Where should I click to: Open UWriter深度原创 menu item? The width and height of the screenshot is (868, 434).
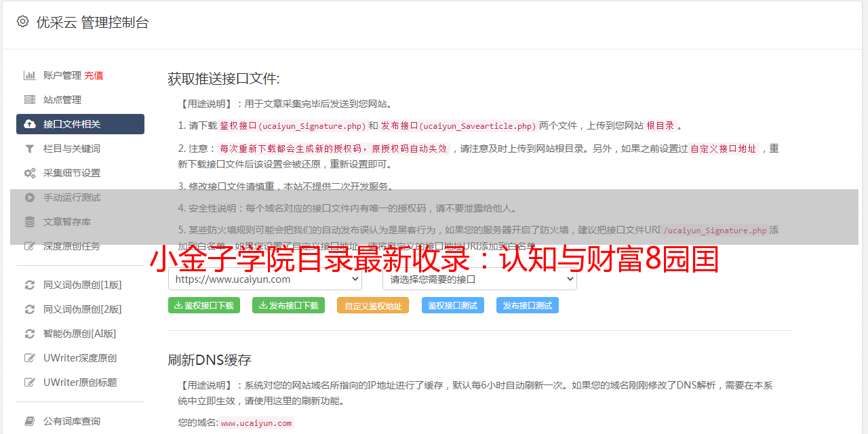pos(80,358)
